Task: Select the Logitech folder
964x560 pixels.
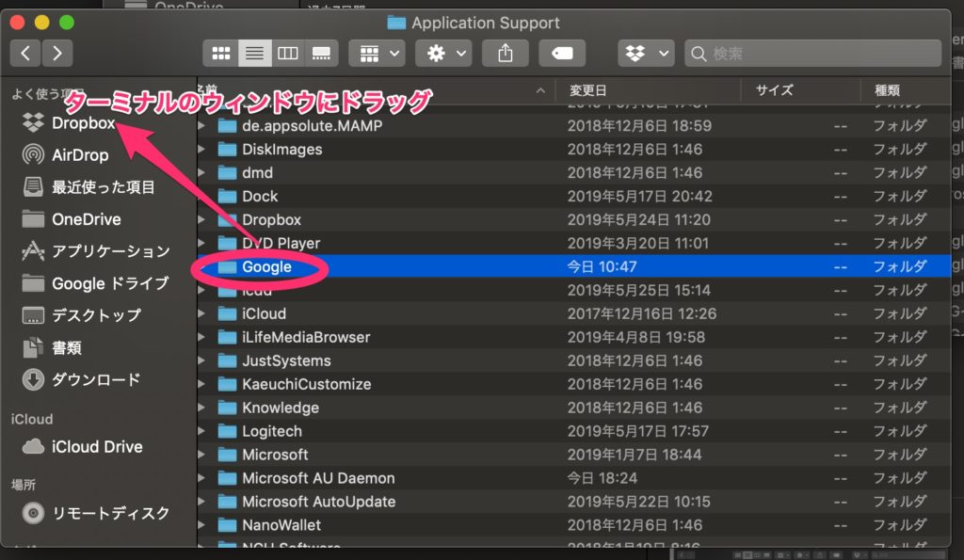Action: tap(574, 431)
